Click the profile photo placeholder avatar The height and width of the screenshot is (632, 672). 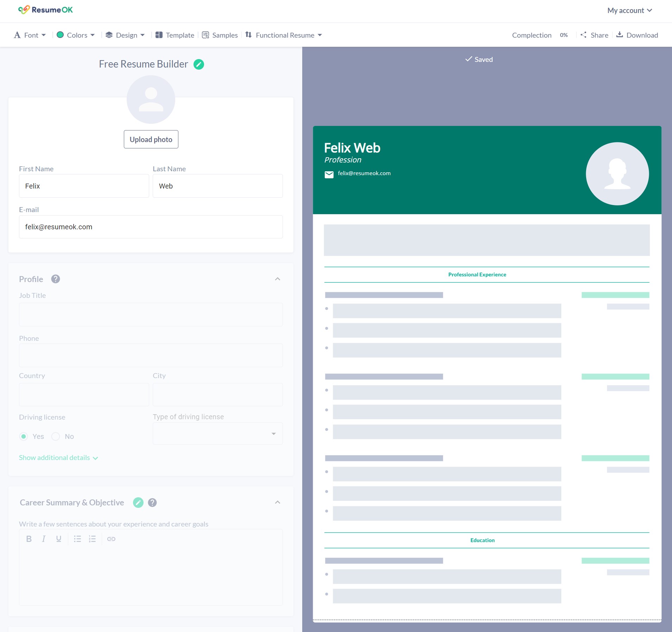151,100
